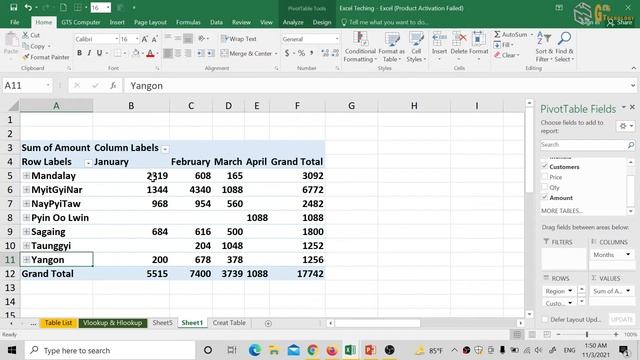Viewport: 640px width, 360px height.
Task: Switch to the Vlookup & Hlookup sheet
Action: pyautogui.click(x=113, y=323)
